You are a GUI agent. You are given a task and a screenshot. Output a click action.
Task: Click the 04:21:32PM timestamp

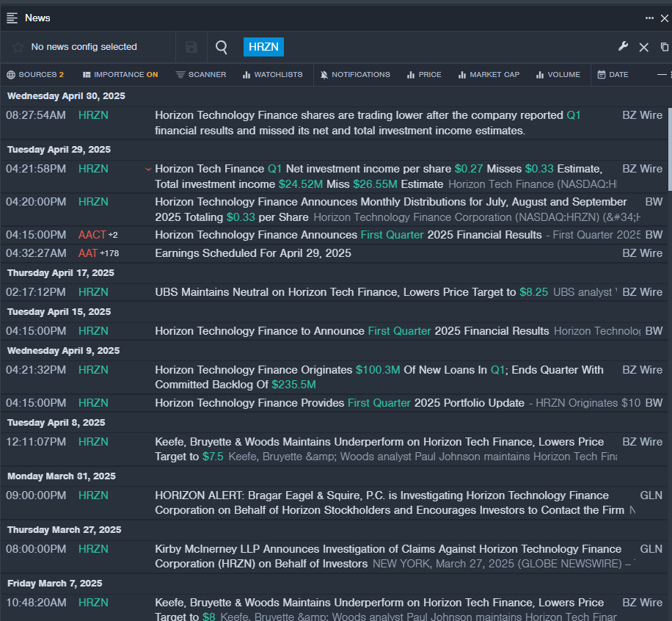click(x=36, y=370)
